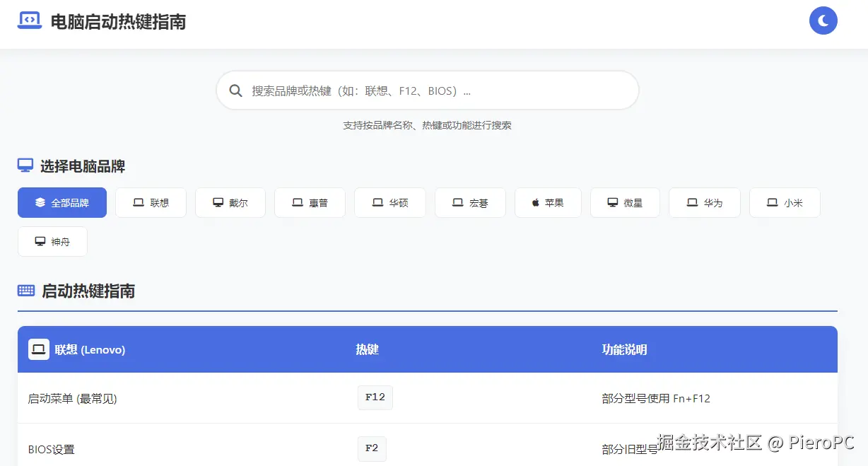
Task: Filter by 神舟 brand
Action: point(52,242)
